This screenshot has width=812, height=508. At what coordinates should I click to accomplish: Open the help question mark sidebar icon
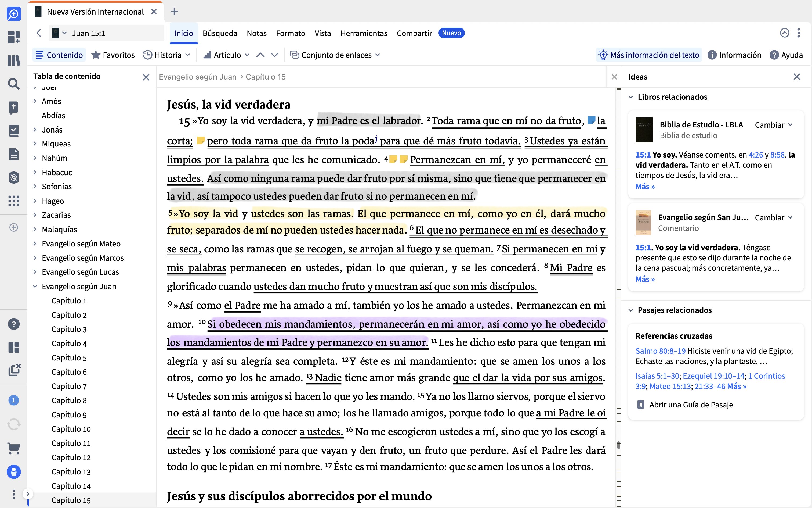(14, 324)
